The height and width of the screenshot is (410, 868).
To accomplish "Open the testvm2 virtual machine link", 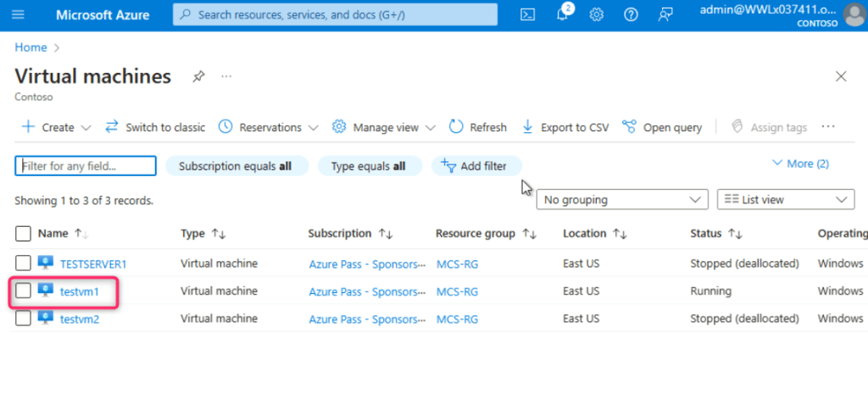I will (x=80, y=319).
